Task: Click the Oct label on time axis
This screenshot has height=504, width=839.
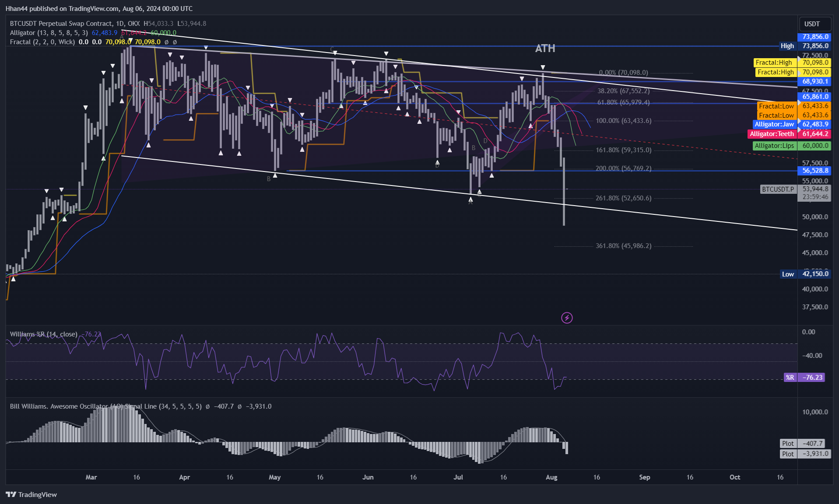Action: (x=735, y=477)
